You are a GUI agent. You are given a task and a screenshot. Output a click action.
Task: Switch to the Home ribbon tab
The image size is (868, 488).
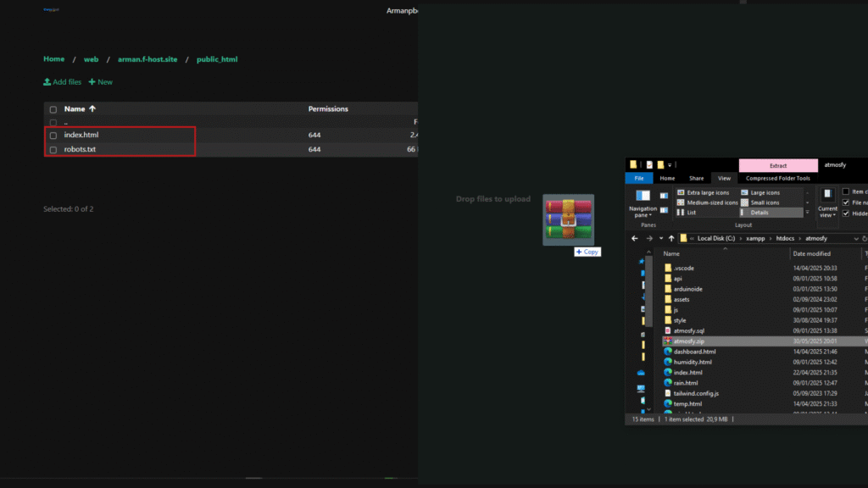coord(667,179)
